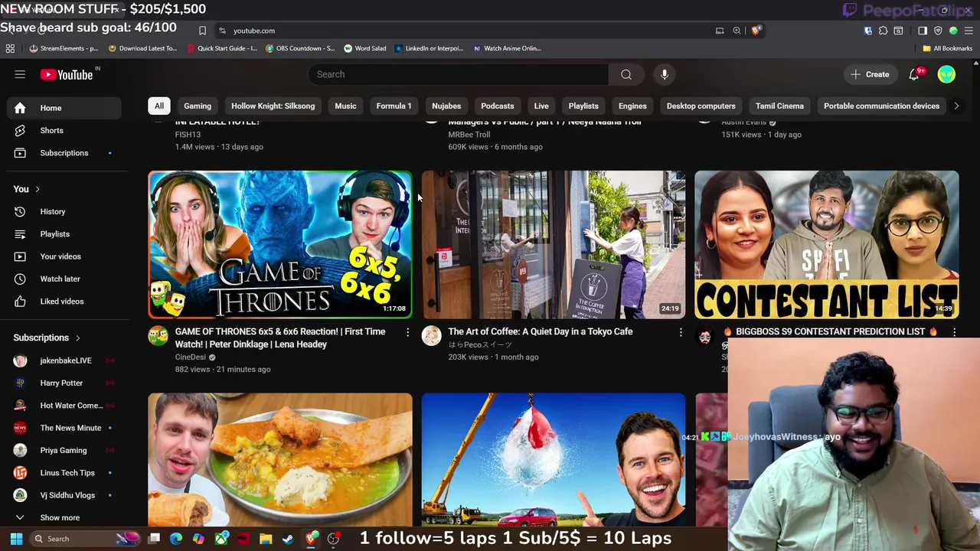Open the account avatar menu

pyautogui.click(x=946, y=74)
